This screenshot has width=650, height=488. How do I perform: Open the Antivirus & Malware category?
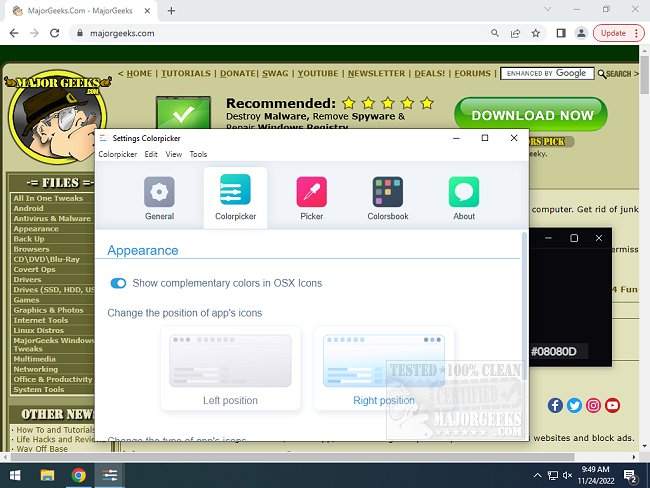(52, 219)
